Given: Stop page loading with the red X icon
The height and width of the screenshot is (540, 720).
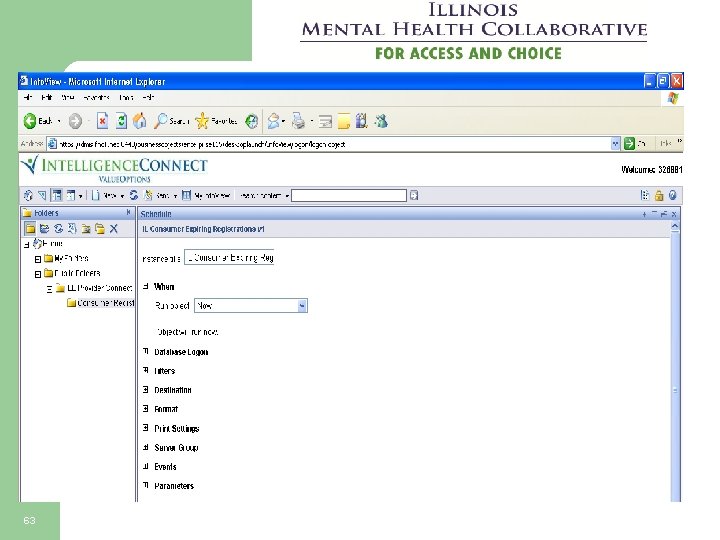Looking at the screenshot, I should pos(102,121).
